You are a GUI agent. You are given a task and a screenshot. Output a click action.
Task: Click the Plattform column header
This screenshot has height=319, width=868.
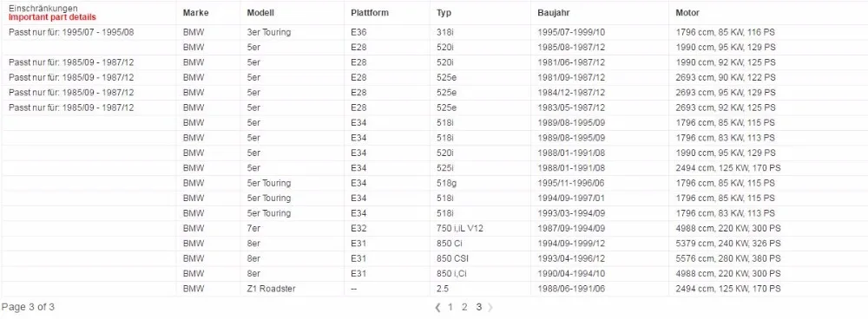370,13
